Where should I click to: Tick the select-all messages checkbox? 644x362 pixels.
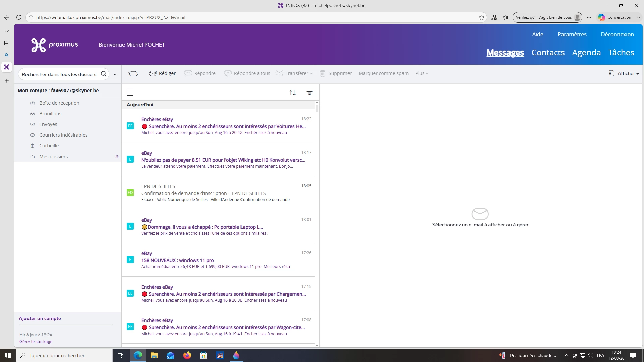pyautogui.click(x=130, y=92)
